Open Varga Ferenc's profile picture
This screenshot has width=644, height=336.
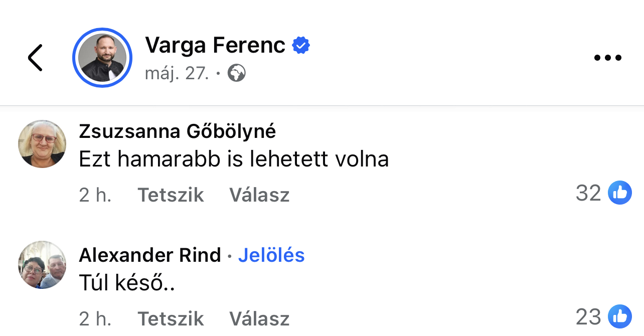pos(102,58)
